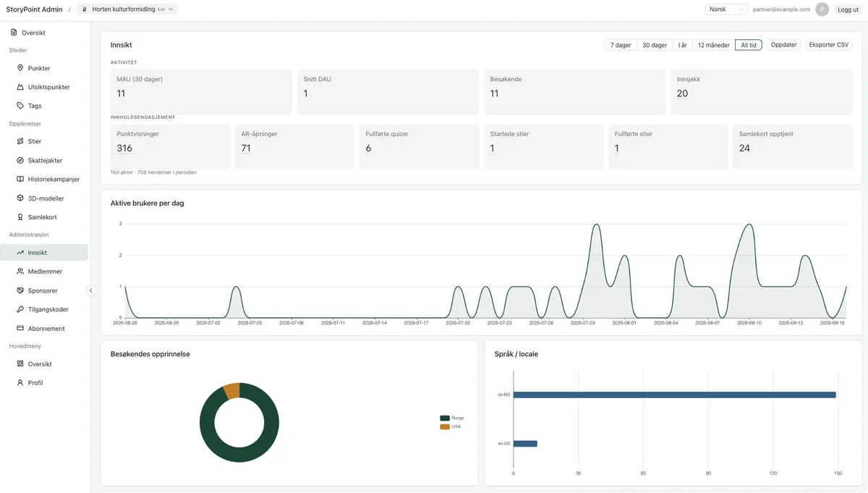Click the Utsiktspunkter mountain icon
Viewport: 868px width, 493px height.
click(20, 87)
